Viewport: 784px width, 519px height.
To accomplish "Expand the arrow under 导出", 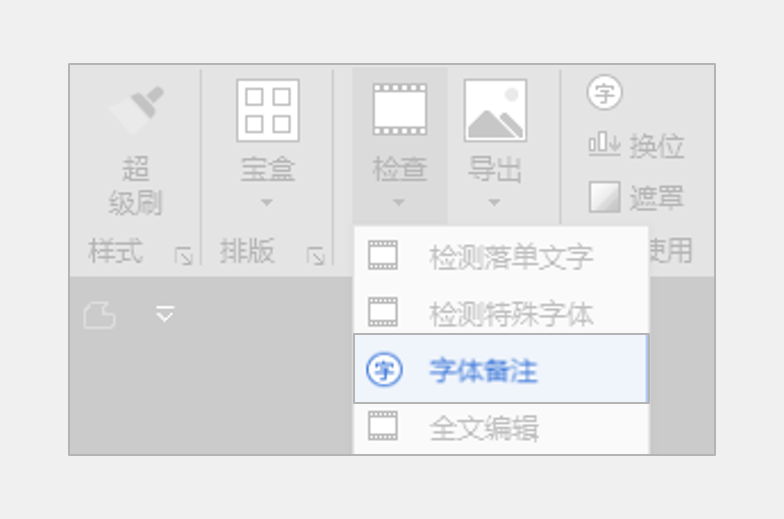I will [494, 202].
